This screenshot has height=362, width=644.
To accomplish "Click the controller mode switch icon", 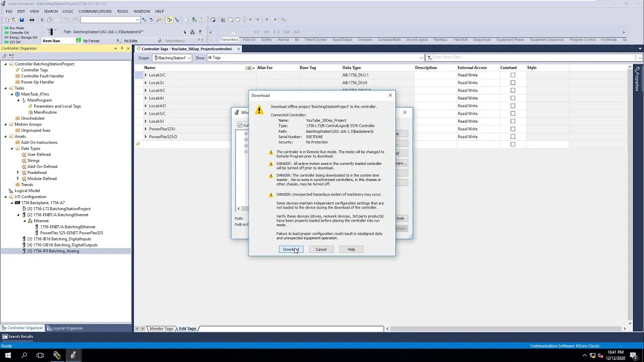I will click(51, 32).
